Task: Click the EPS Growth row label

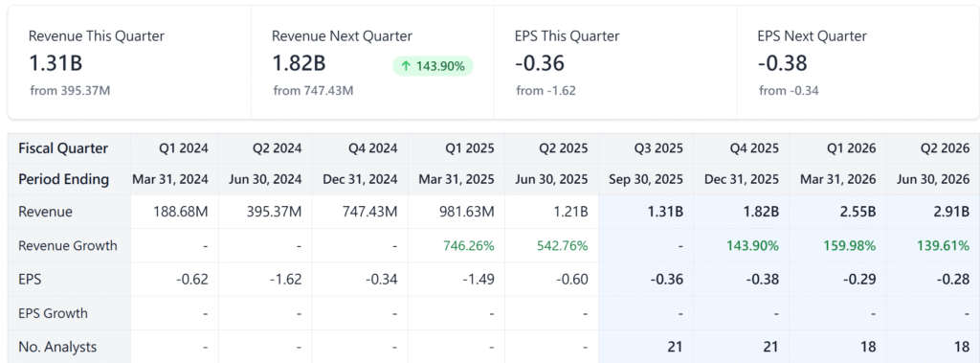Action: point(54,313)
